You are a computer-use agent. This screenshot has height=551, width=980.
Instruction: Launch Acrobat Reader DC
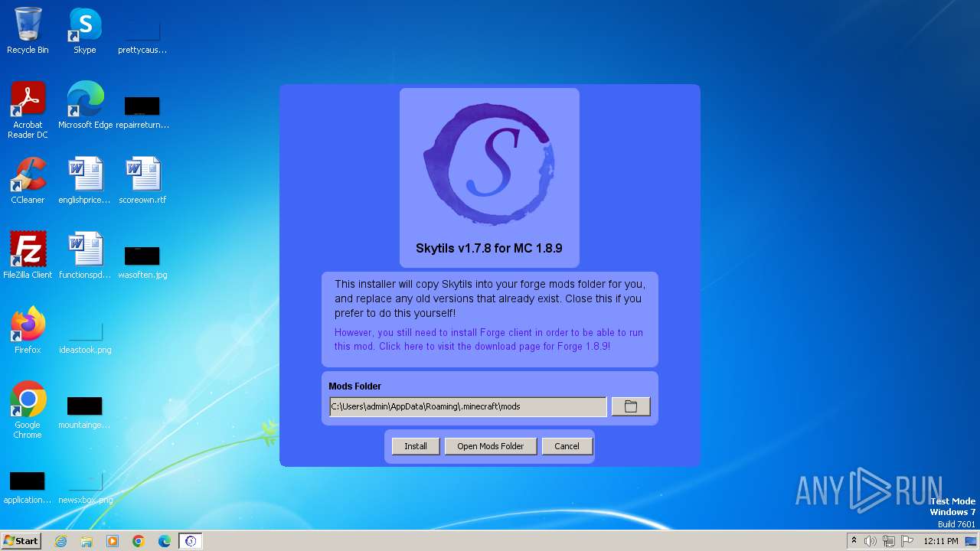tap(28, 110)
